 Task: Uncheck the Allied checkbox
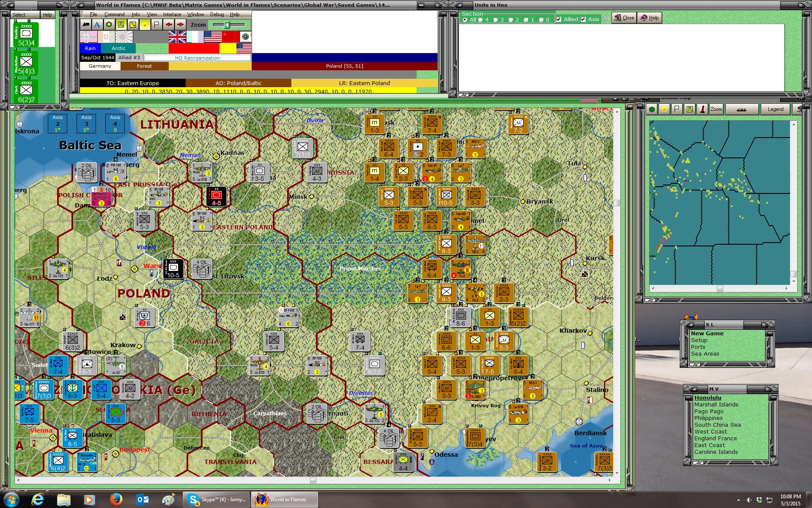(559, 19)
